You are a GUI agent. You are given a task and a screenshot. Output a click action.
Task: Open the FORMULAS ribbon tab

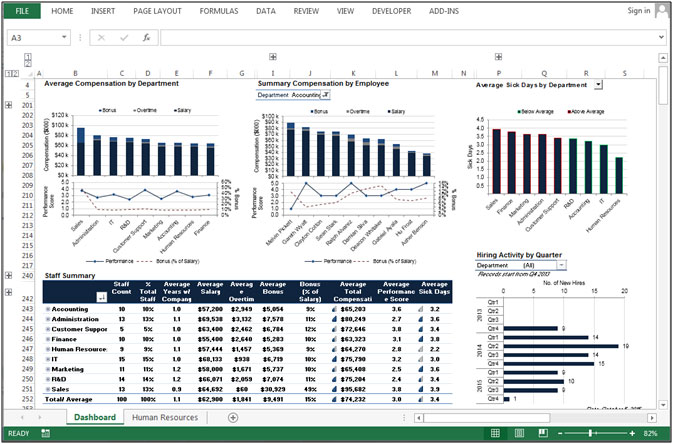[219, 11]
